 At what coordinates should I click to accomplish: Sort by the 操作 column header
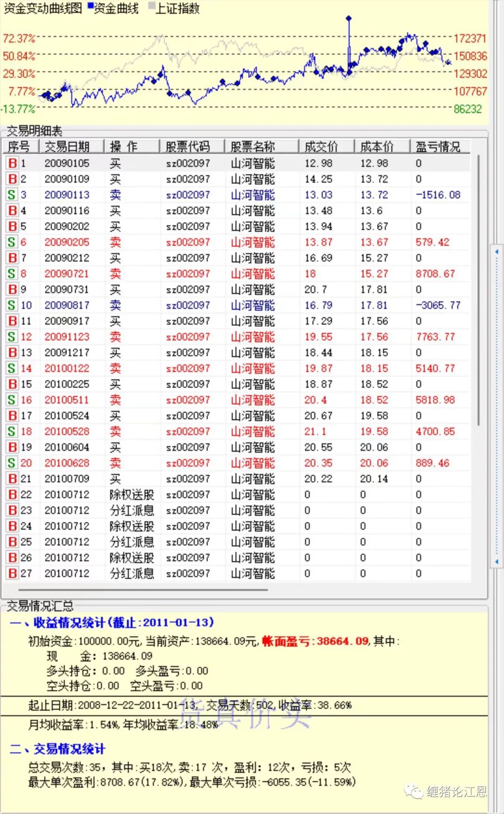pos(132,147)
